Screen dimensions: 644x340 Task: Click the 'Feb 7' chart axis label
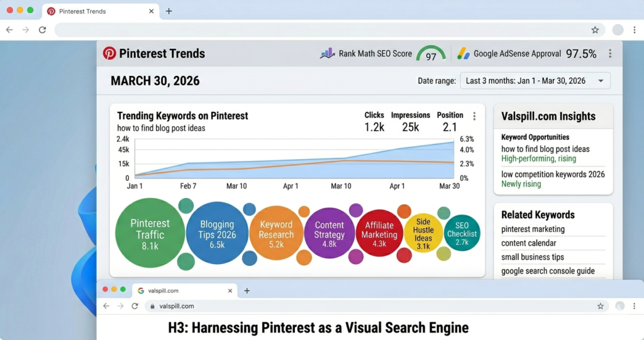tap(188, 186)
